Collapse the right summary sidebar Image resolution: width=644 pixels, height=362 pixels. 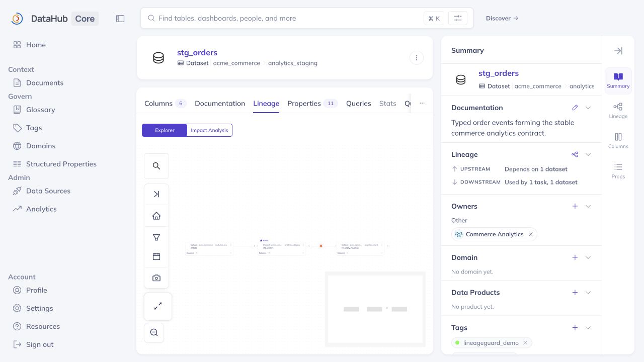point(618,51)
